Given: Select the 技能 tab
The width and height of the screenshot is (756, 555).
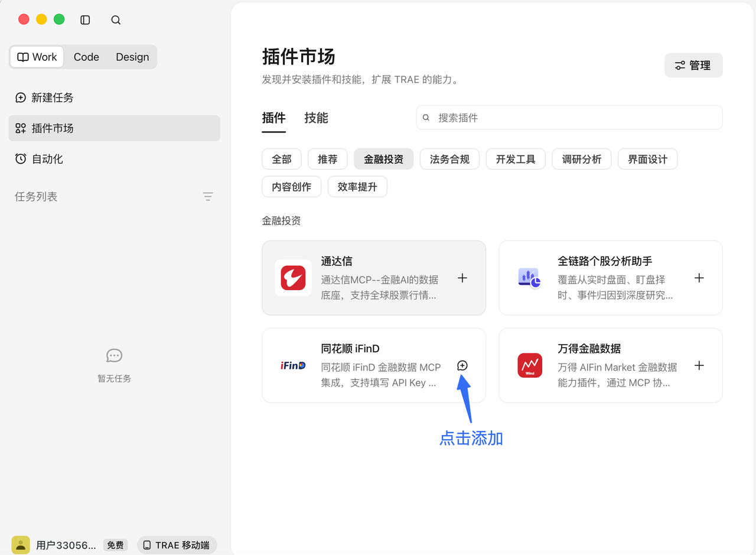Looking at the screenshot, I should [x=316, y=118].
